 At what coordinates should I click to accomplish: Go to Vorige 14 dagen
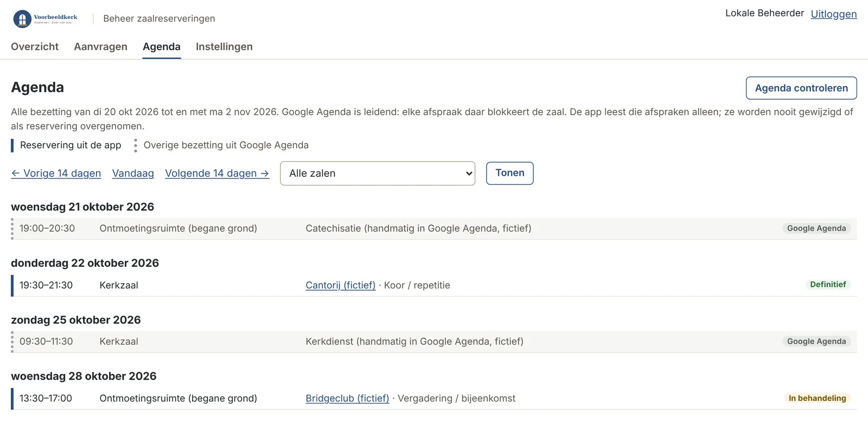tap(56, 174)
